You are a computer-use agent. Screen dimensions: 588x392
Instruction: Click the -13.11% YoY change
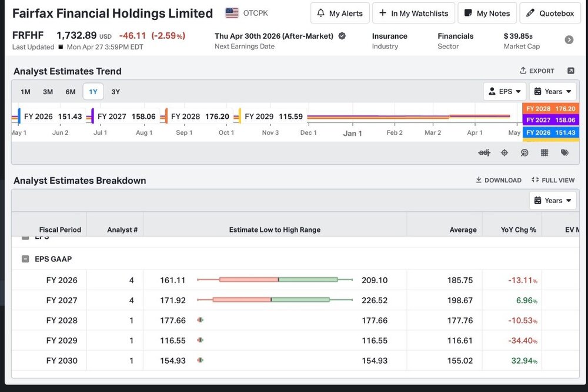pyautogui.click(x=523, y=280)
